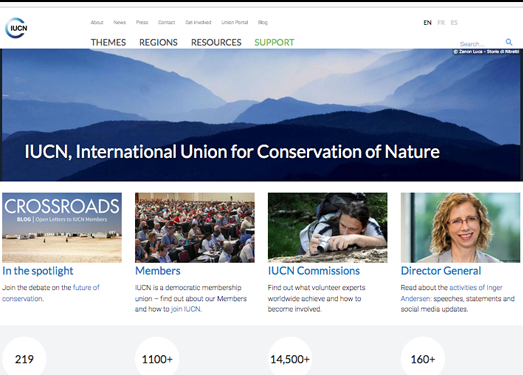Open the Director General portrait thumbnail
Viewport: 523px width, 375px height.
460,228
